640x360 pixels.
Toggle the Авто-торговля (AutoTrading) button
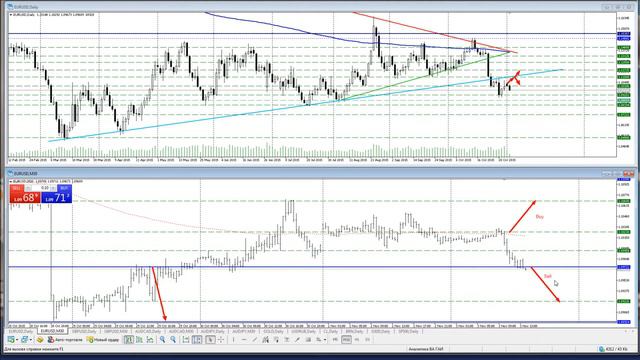coord(65,340)
